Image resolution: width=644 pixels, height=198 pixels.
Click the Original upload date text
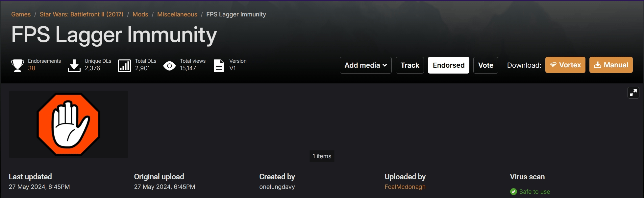[x=164, y=187]
